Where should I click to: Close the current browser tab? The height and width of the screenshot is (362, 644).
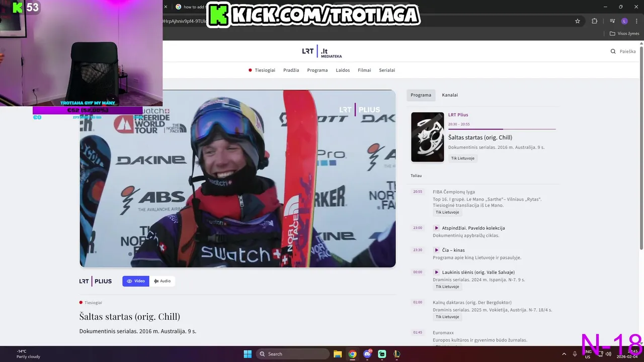(166, 7)
